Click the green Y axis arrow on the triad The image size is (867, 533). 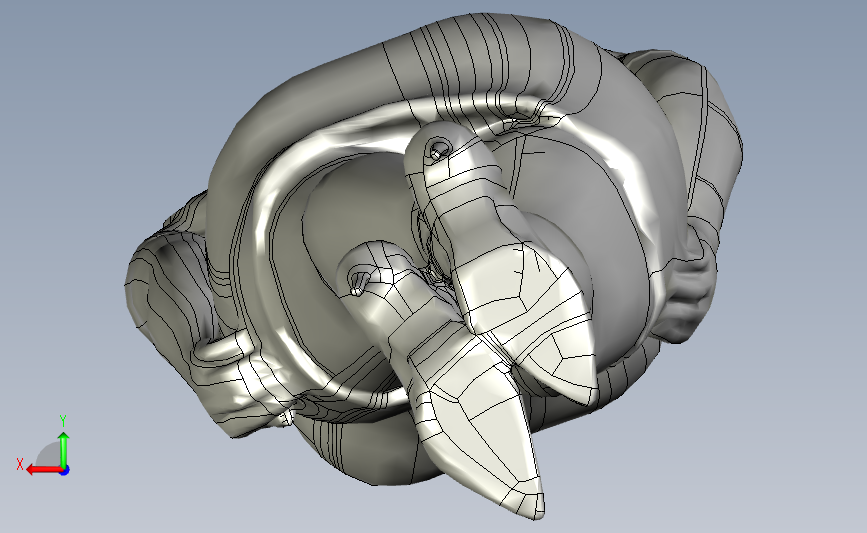[64, 451]
